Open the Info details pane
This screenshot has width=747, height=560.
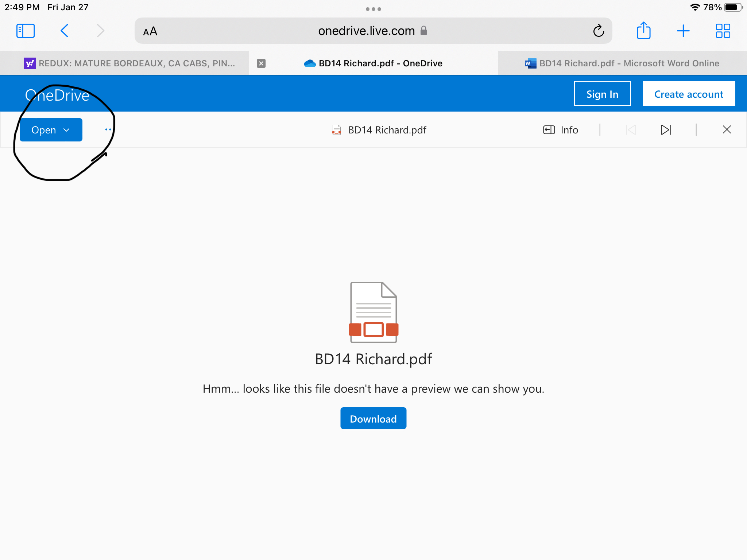coord(561,130)
